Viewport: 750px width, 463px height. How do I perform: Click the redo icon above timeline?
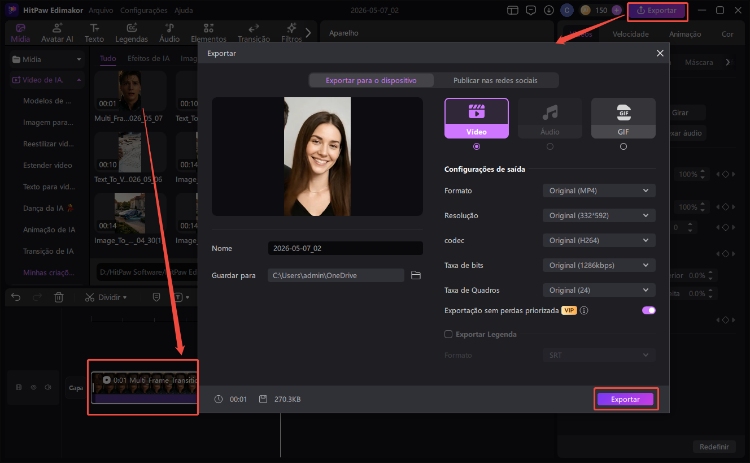tap(37, 297)
